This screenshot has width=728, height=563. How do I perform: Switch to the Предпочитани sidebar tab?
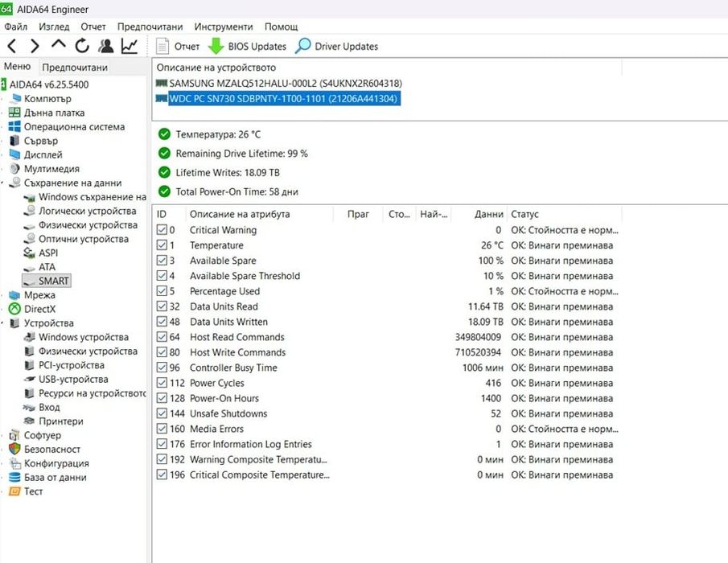point(75,68)
